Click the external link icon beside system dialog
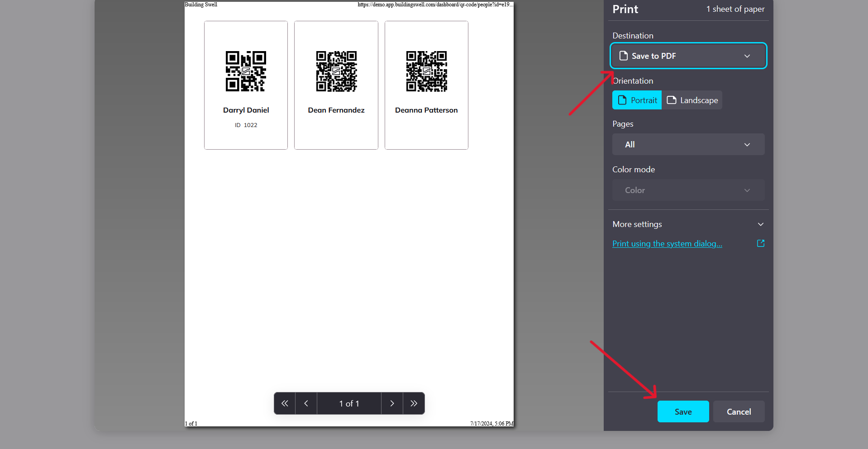 (761, 243)
